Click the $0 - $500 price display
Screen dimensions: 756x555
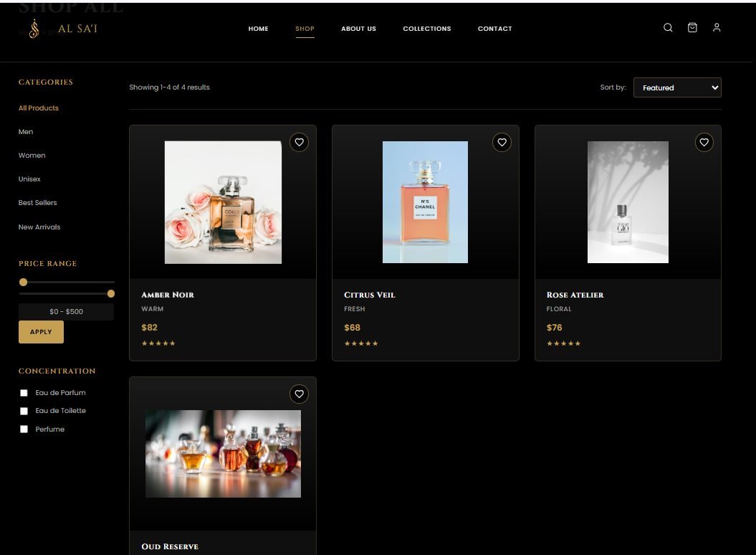click(x=66, y=312)
